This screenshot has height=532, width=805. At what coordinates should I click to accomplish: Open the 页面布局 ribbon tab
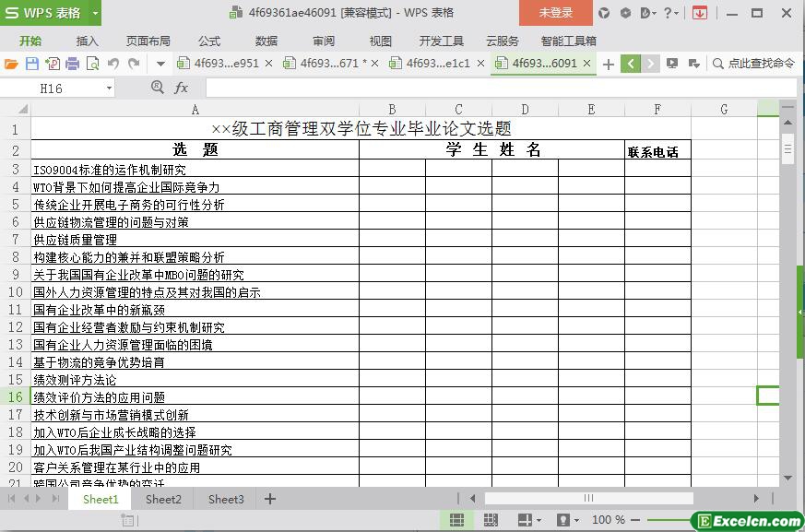[148, 41]
